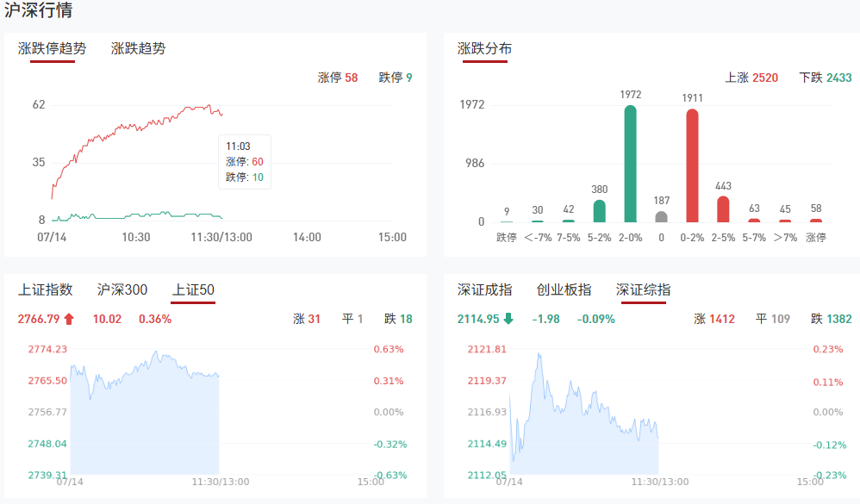Click the green 2-0% bar showing 1972
Image resolution: width=860 pixels, height=504 pixels.
tap(631, 164)
